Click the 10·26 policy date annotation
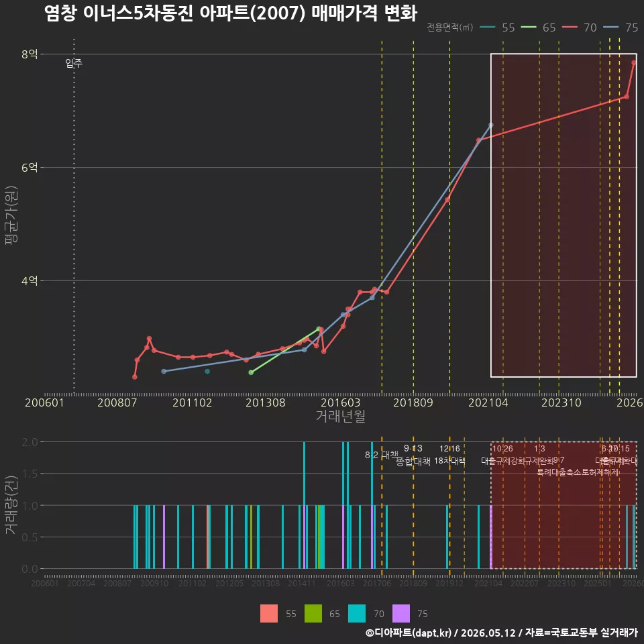This screenshot has width=644, height=644. pyautogui.click(x=502, y=449)
